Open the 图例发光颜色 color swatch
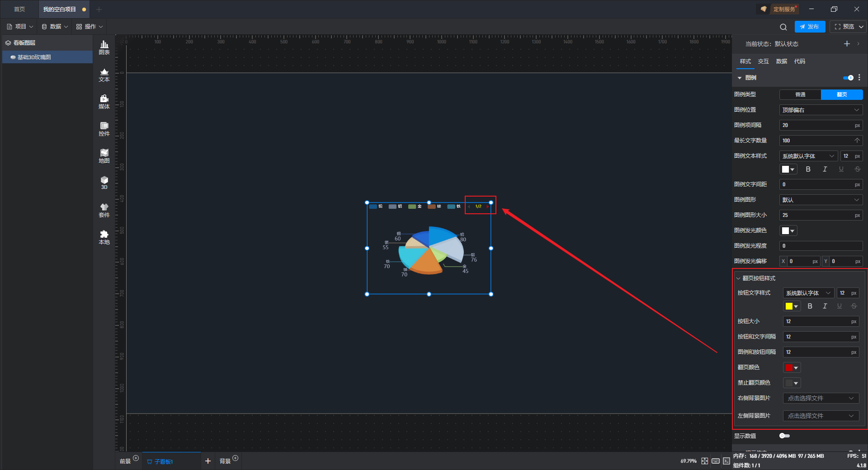The height and width of the screenshot is (470, 868). [x=788, y=231]
